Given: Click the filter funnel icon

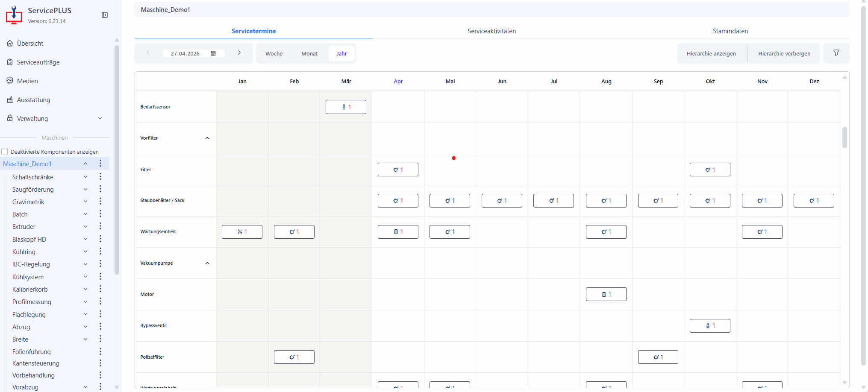Looking at the screenshot, I should pyautogui.click(x=836, y=53).
